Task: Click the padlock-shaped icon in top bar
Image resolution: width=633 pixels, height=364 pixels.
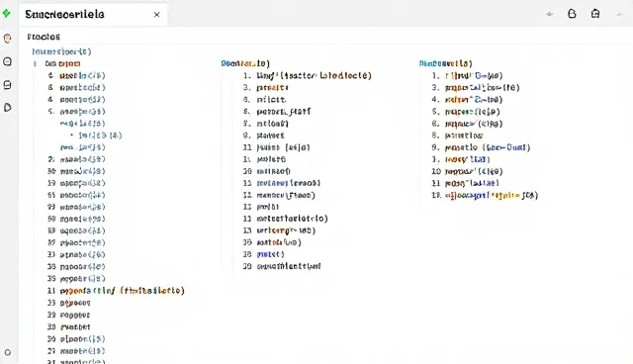Action: coord(572,14)
